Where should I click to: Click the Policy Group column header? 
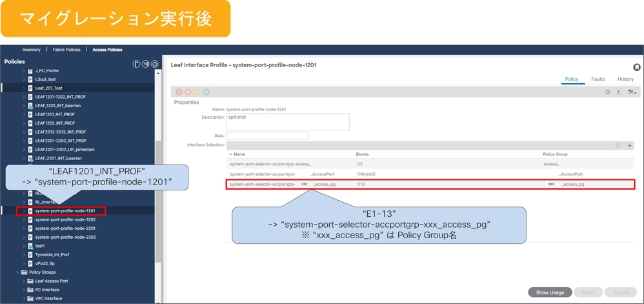pos(555,154)
